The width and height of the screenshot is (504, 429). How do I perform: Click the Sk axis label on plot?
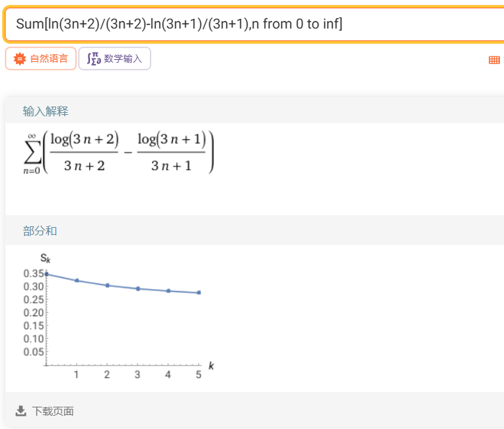click(45, 258)
